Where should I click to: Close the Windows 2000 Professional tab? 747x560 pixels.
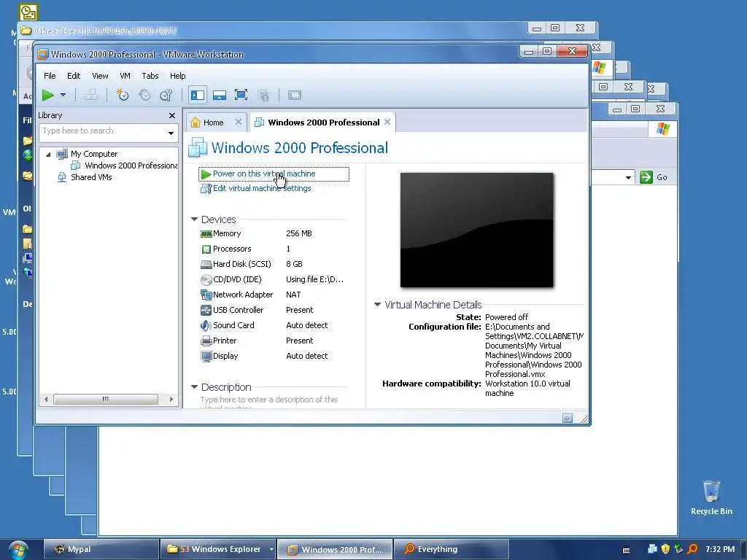tap(387, 122)
